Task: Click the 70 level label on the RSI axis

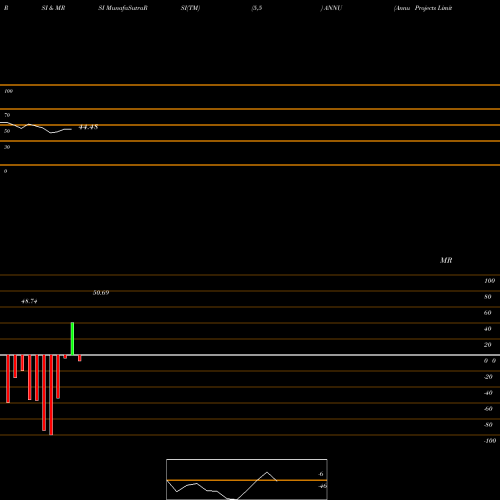Action: click(x=7, y=115)
